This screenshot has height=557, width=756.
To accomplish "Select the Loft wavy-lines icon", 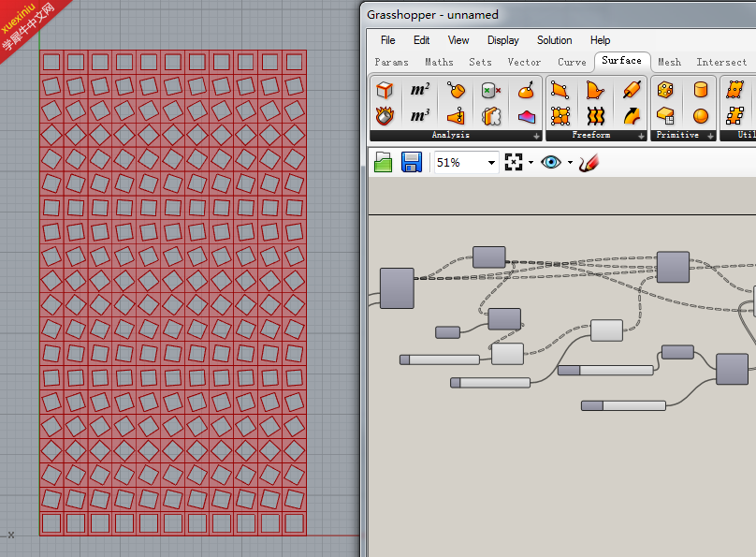I will 595,116.
